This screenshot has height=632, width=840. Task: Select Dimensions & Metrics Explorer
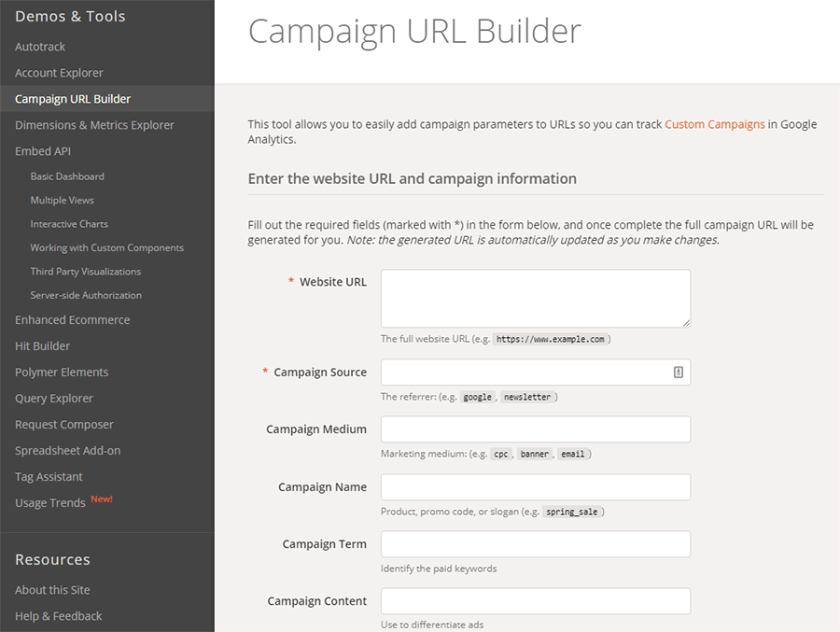pyautogui.click(x=94, y=125)
